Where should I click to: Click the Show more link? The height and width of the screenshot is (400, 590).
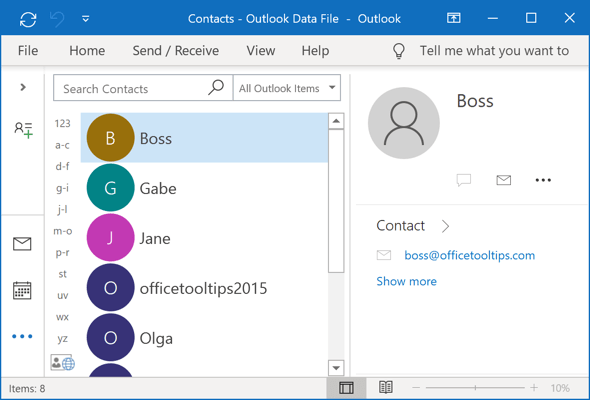406,281
